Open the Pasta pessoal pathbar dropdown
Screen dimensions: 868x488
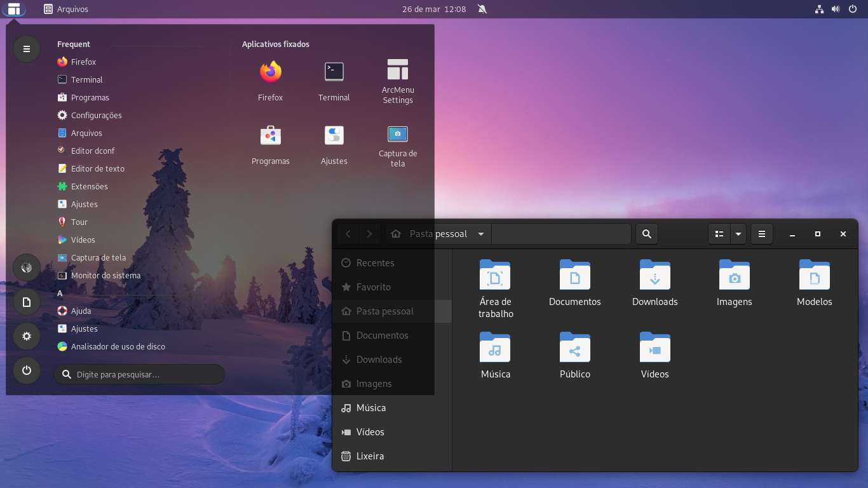[x=481, y=234]
